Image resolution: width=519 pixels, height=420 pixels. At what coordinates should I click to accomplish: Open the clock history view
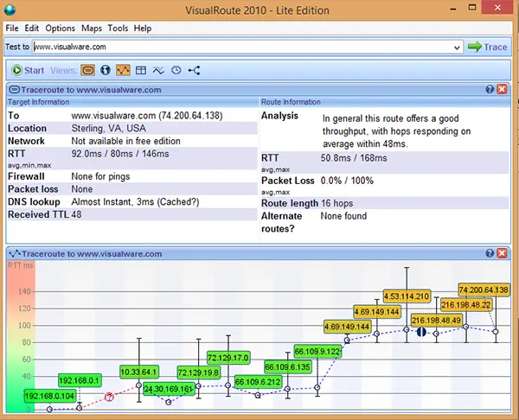tap(176, 70)
